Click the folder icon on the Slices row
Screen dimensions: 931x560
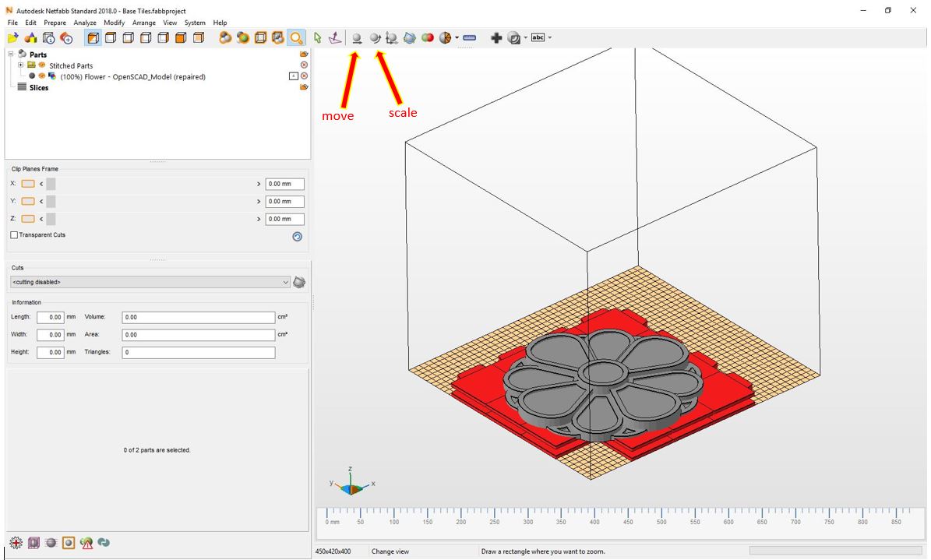304,87
